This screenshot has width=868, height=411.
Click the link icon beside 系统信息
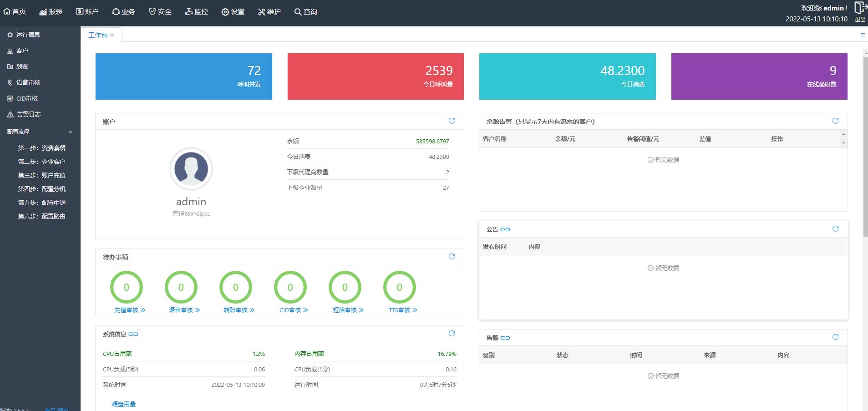(x=133, y=334)
